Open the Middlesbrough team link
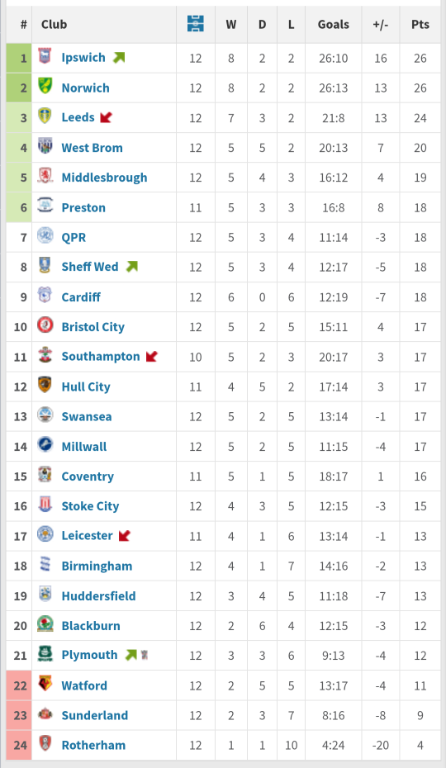This screenshot has width=446, height=768. point(104,177)
